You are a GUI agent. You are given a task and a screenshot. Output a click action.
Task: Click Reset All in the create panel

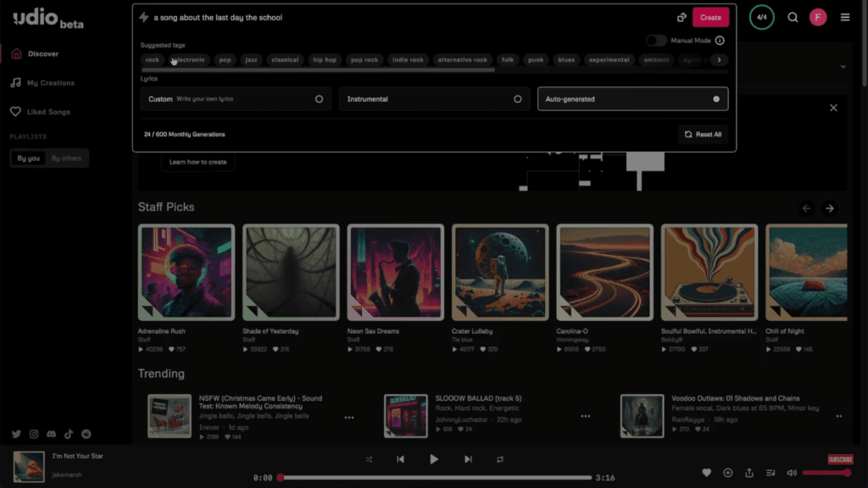tap(703, 134)
